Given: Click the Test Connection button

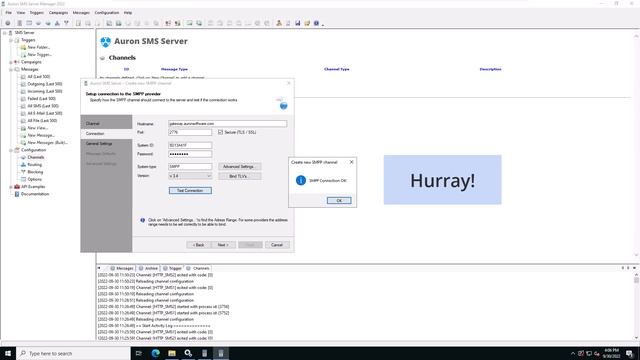Looking at the screenshot, I should [x=190, y=191].
